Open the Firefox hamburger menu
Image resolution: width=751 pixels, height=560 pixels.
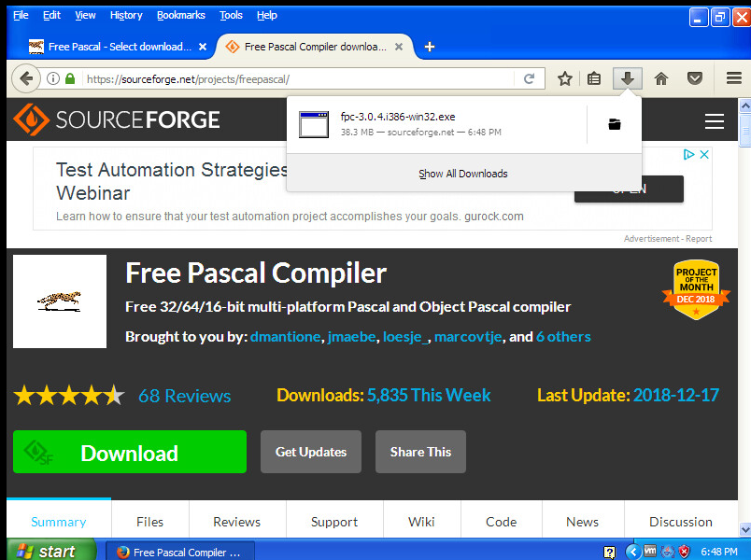(x=734, y=78)
